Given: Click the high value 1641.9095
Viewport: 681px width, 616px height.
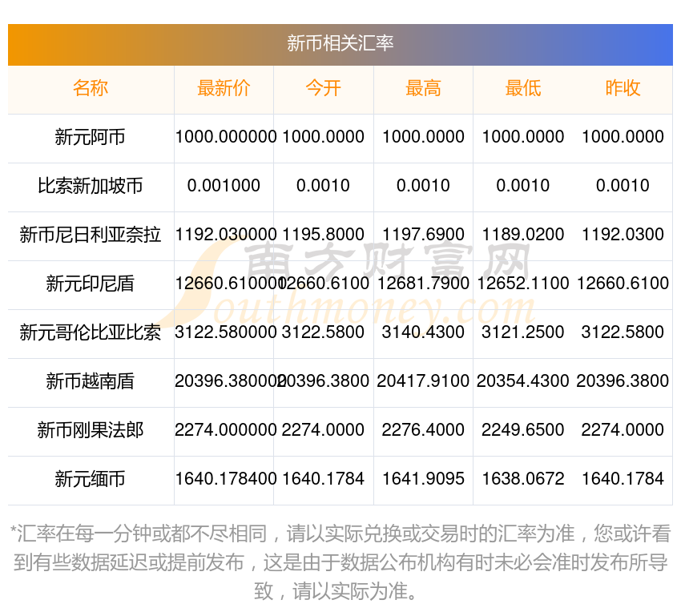Looking at the screenshot, I should tap(423, 479).
